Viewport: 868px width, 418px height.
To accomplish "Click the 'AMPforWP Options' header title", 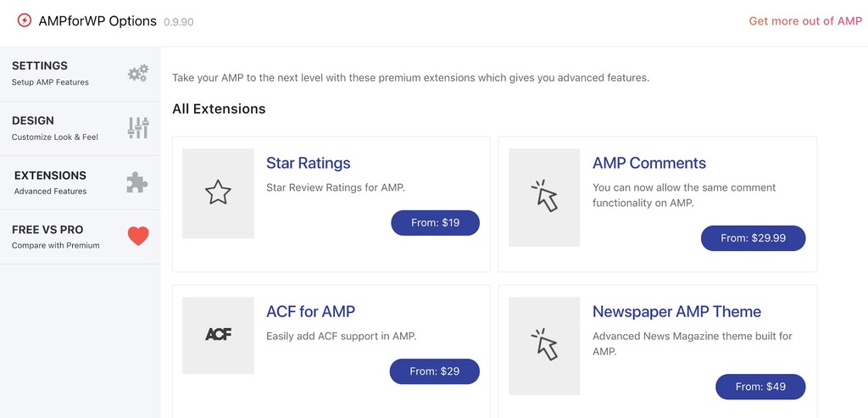I will [97, 21].
